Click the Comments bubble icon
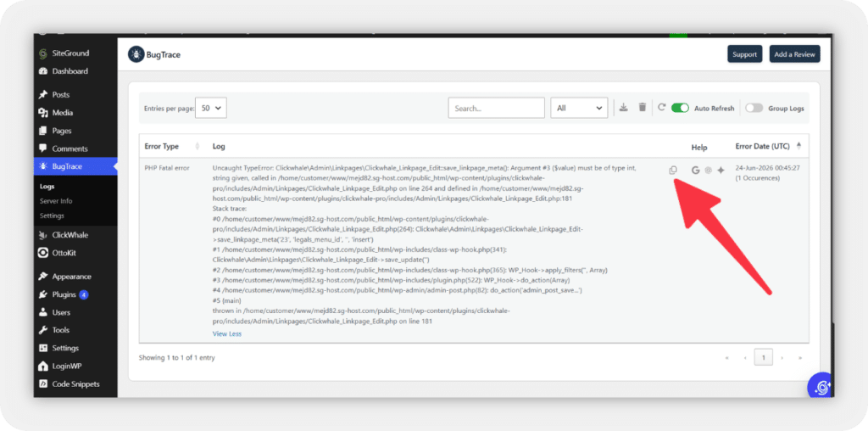The image size is (868, 431). pos(43,148)
